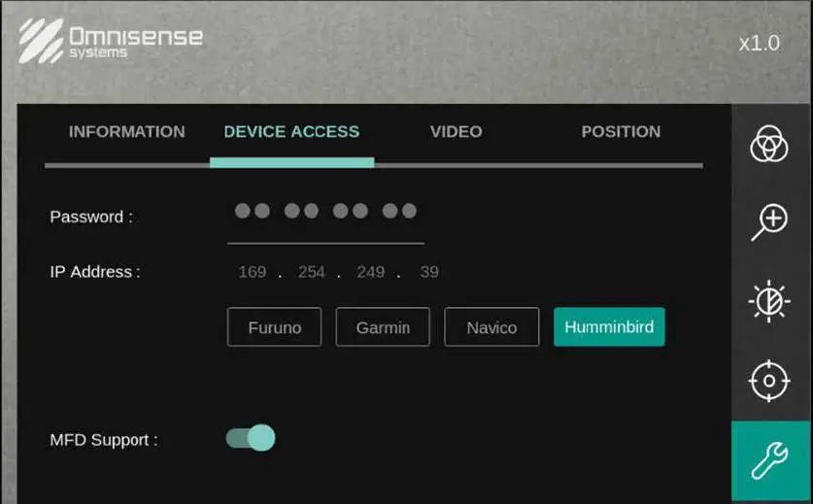Edit IP address octet 39
813x504 pixels.
[429, 272]
